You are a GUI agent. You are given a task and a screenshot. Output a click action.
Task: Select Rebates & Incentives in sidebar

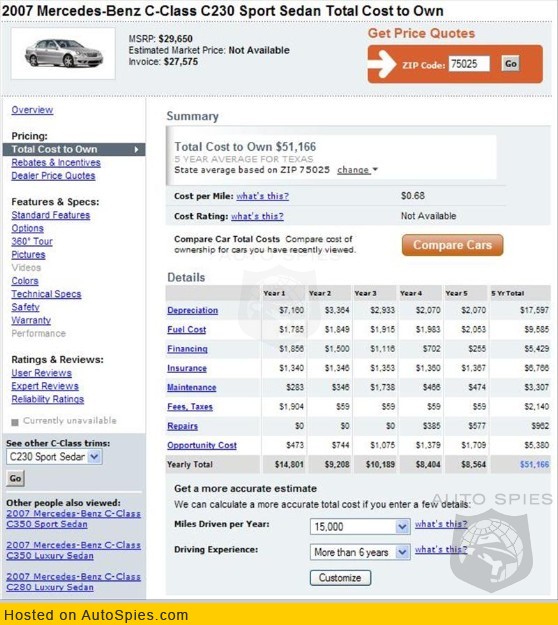click(56, 163)
